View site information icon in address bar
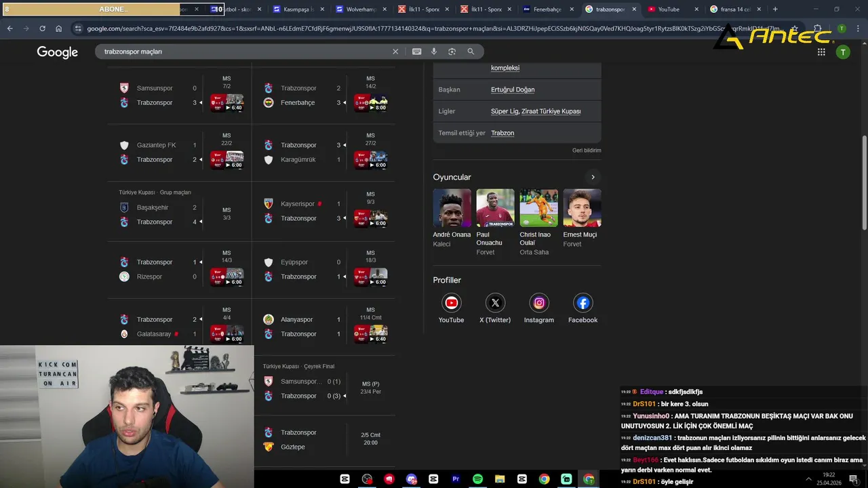Viewport: 868px width, 488px height. point(79,28)
